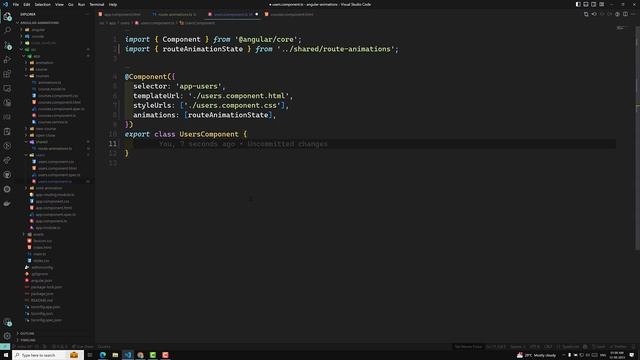Collapse the src folder

[33, 49]
